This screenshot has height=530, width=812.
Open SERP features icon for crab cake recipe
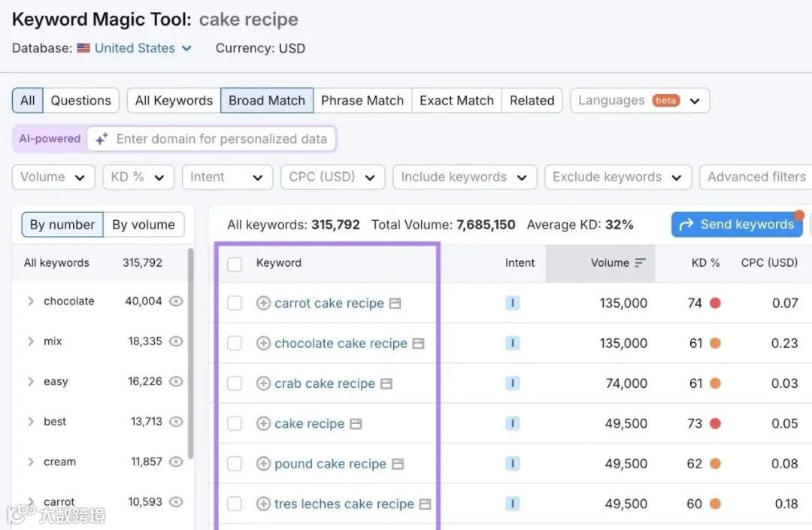click(386, 383)
